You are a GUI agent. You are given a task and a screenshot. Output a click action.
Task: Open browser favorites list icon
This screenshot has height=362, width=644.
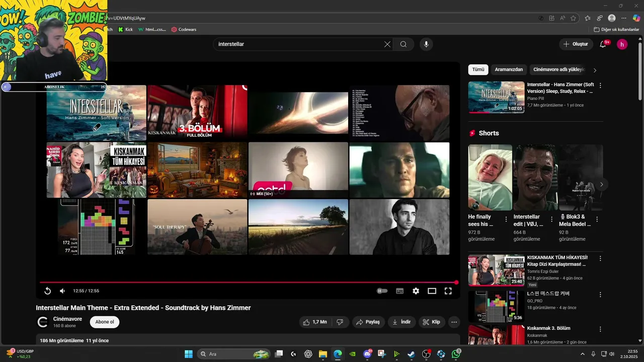tap(588, 18)
